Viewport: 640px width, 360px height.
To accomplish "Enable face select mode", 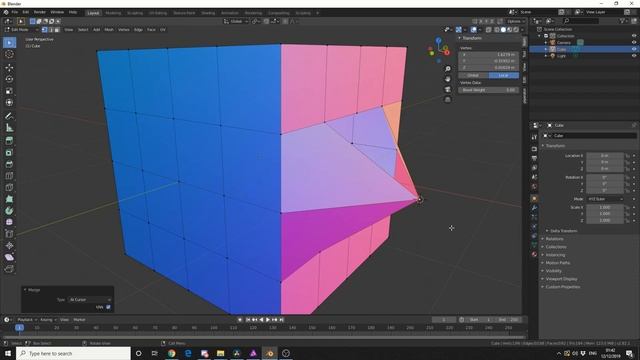I will (57, 30).
